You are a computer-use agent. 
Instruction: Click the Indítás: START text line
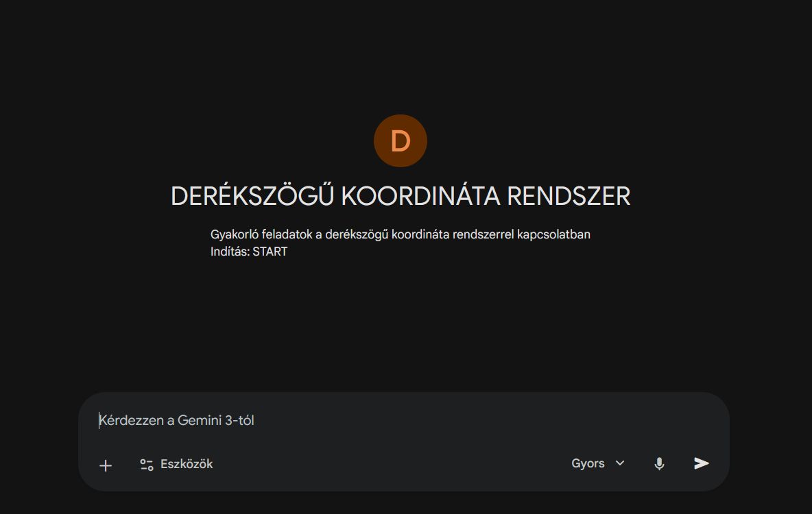click(249, 252)
